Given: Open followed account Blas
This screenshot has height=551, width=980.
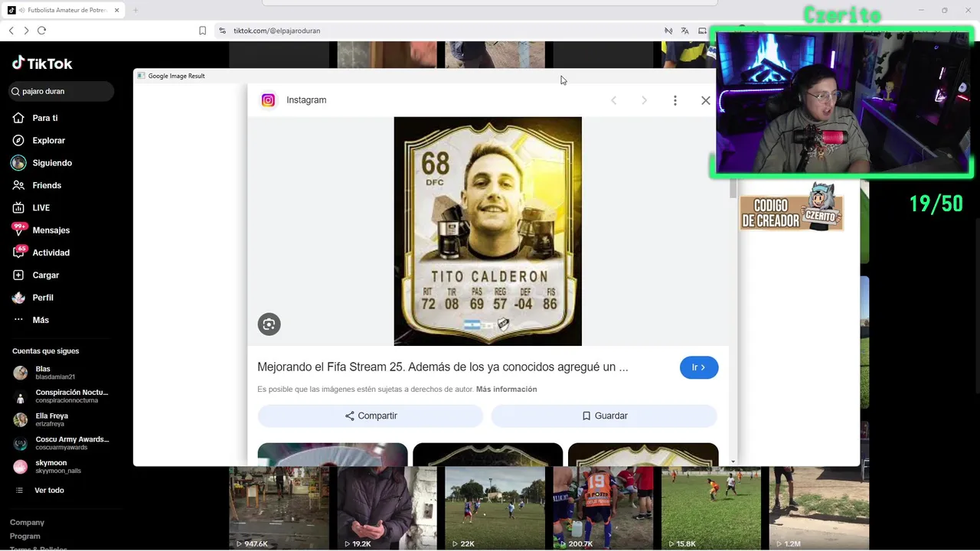Looking at the screenshot, I should coord(44,373).
